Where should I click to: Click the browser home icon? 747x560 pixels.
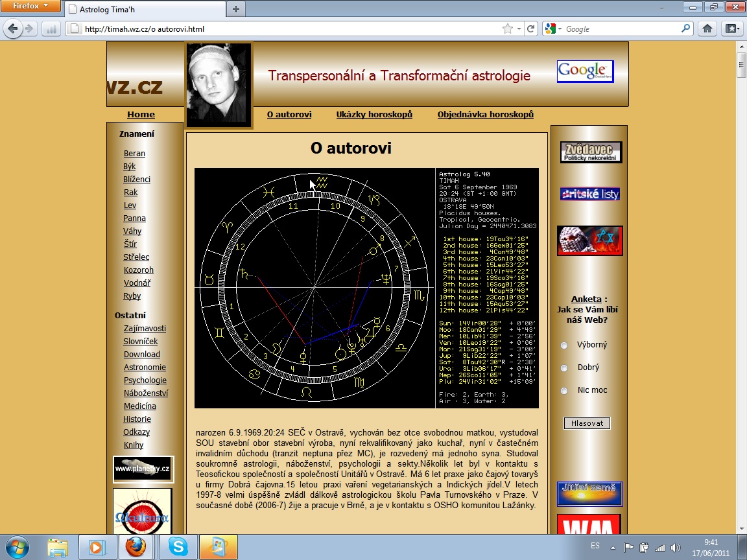[x=707, y=29]
